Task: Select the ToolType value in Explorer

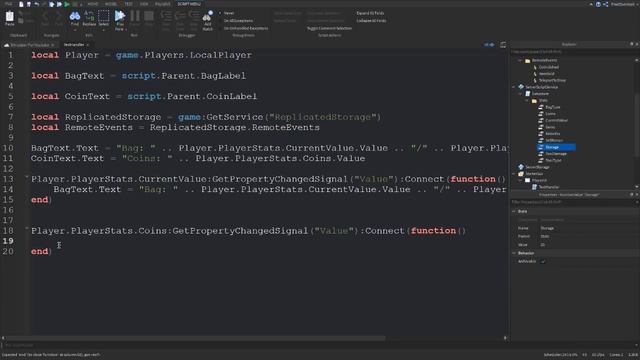Action: (x=550, y=160)
